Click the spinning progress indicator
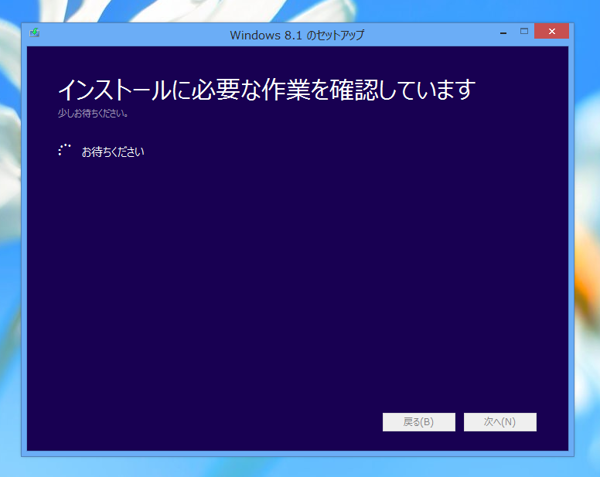This screenshot has height=477, width=600. click(64, 150)
